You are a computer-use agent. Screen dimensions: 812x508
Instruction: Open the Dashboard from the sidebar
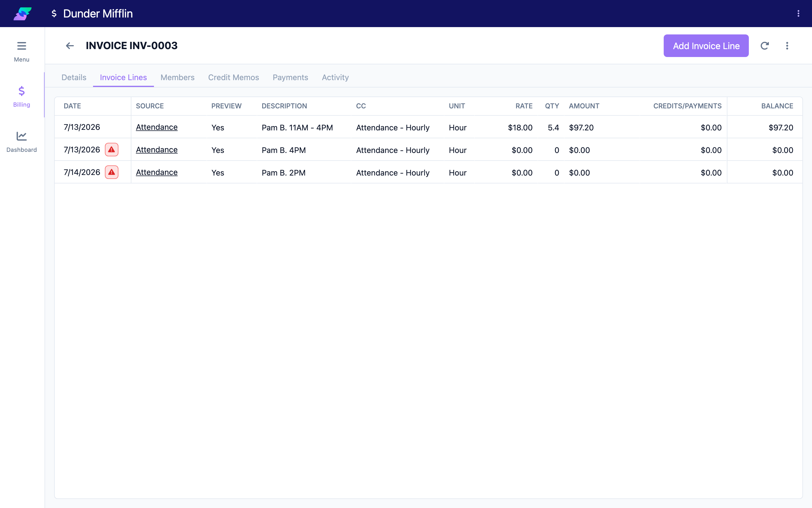[x=21, y=141]
